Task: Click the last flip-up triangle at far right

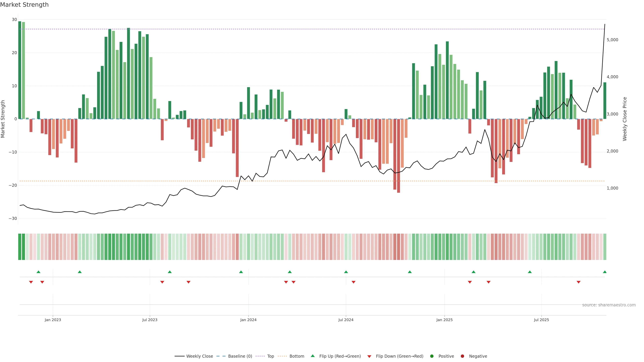Action: [x=604, y=272]
